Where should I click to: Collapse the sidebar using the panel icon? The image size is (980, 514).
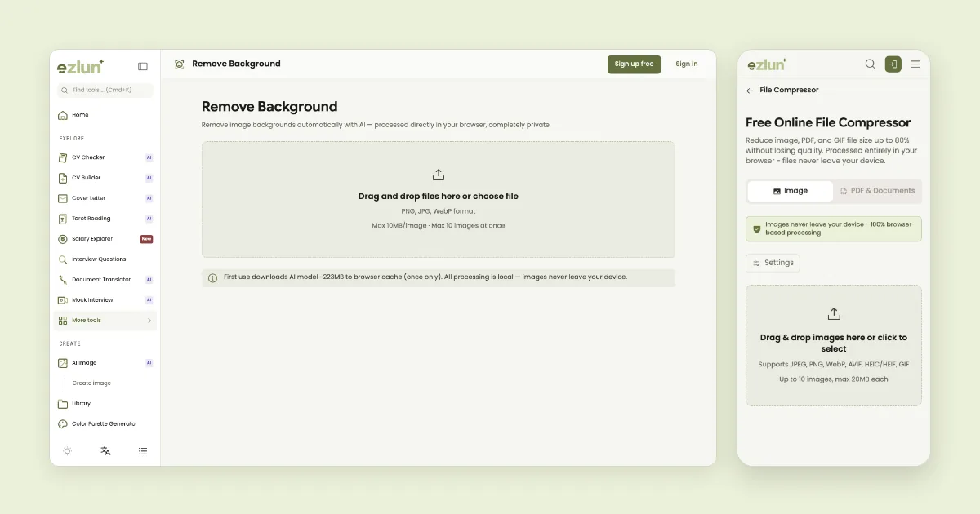143,66
